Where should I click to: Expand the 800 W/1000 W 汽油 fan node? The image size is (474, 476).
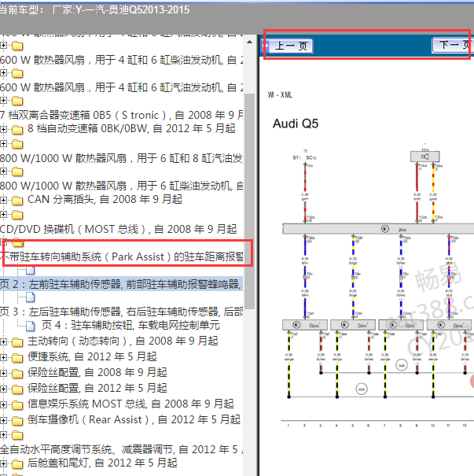tap(3, 144)
